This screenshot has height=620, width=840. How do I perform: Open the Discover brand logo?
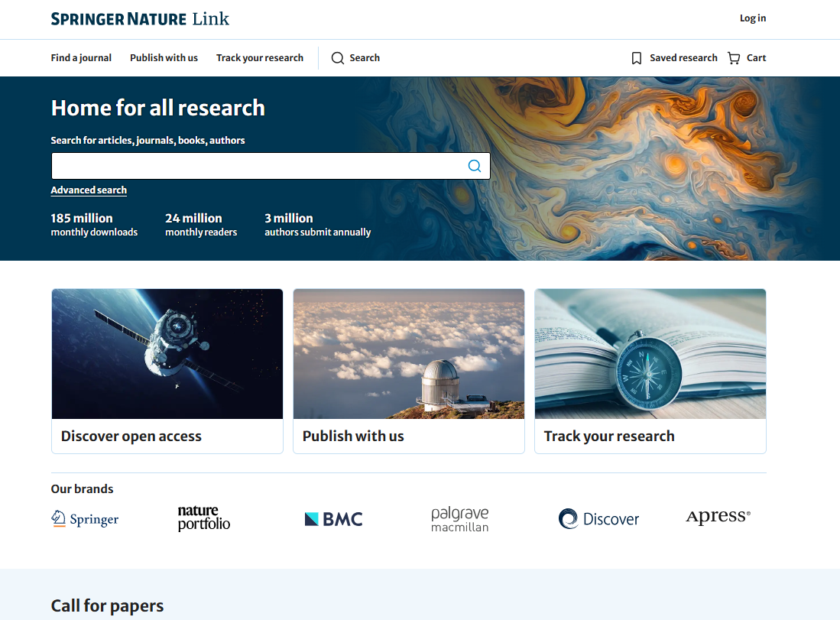(598, 519)
